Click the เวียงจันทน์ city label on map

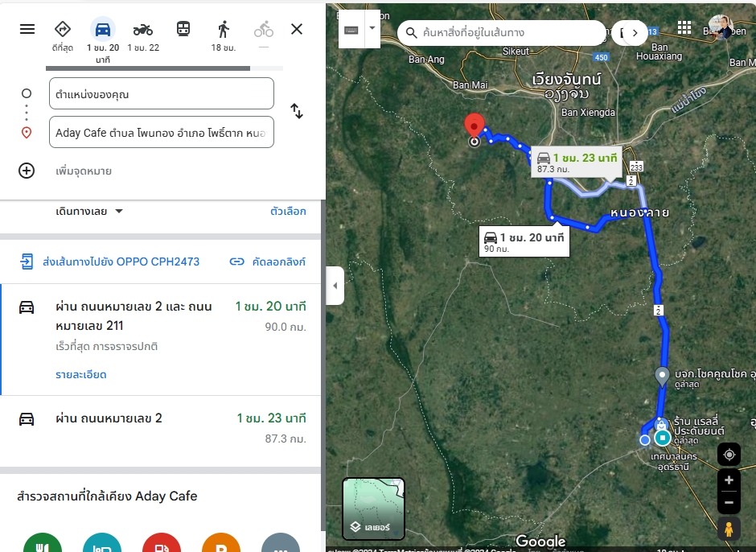566,79
